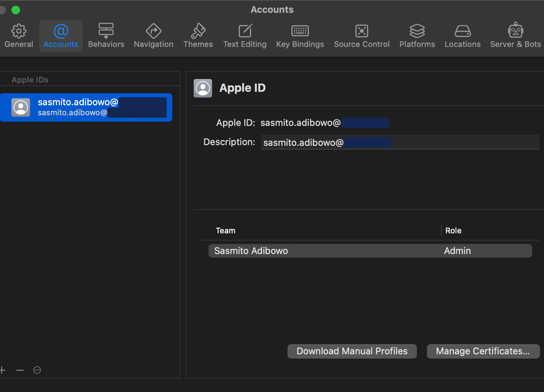
Task: Open the Themes preferences pane
Action: tap(198, 36)
